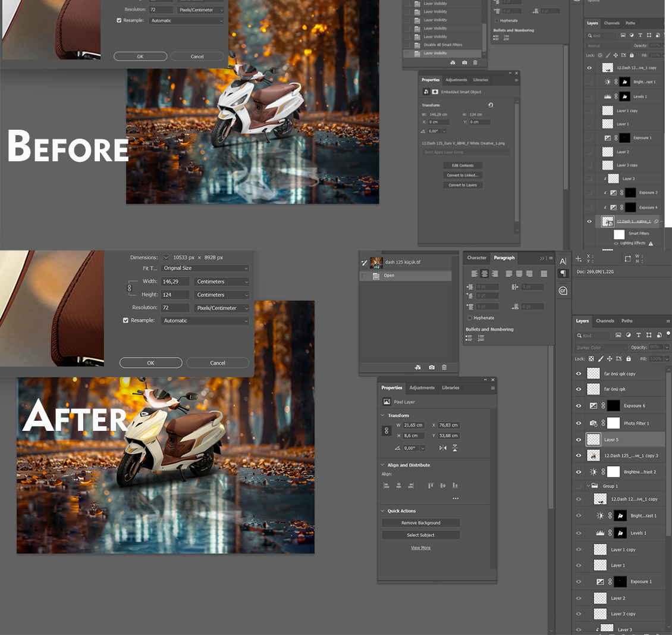This screenshot has width=672, height=635.
Task: Open the Cc Libraries dock icon
Action: (x=563, y=290)
